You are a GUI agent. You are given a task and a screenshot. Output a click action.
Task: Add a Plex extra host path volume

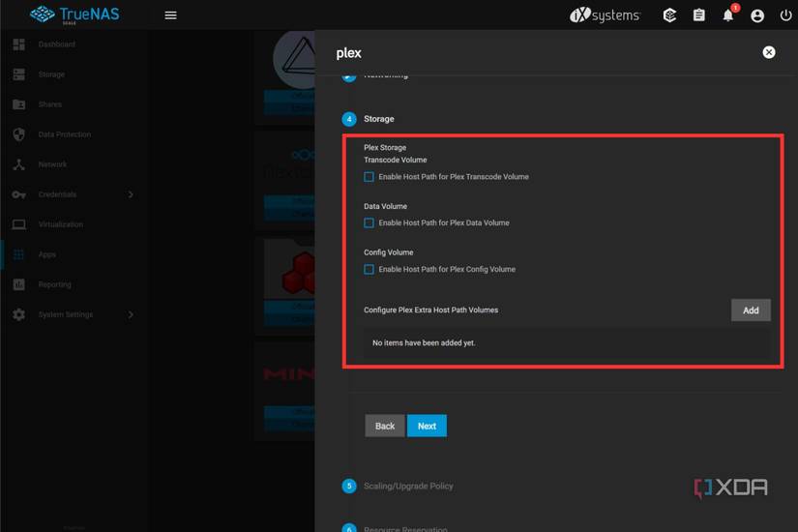click(x=751, y=310)
